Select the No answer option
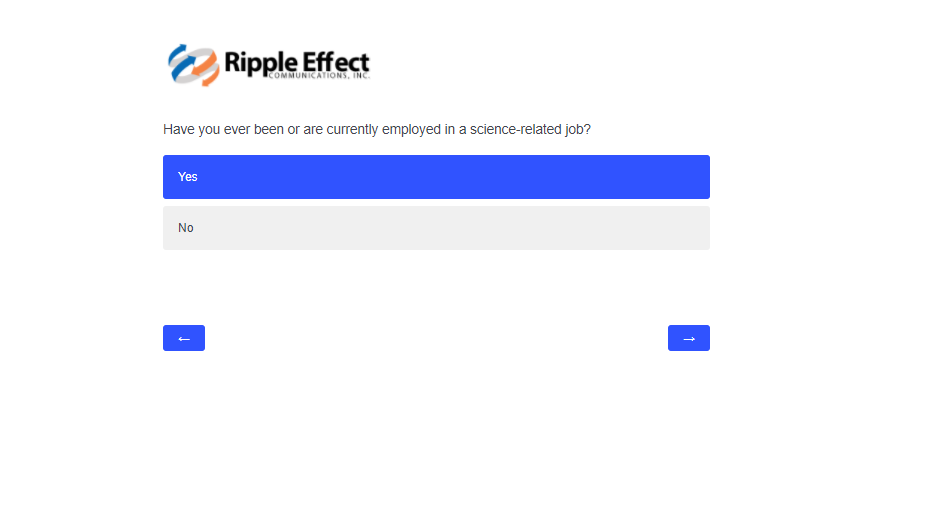This screenshot has height=518, width=926. click(436, 228)
